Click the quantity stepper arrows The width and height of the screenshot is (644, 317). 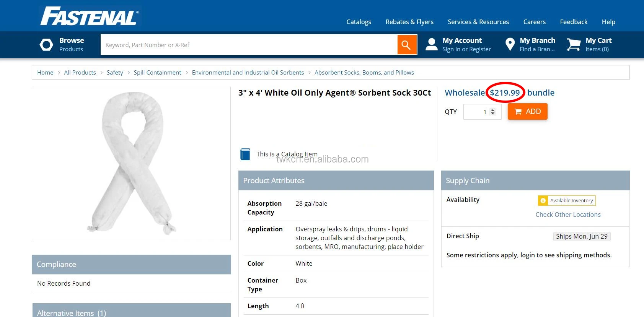click(x=493, y=112)
